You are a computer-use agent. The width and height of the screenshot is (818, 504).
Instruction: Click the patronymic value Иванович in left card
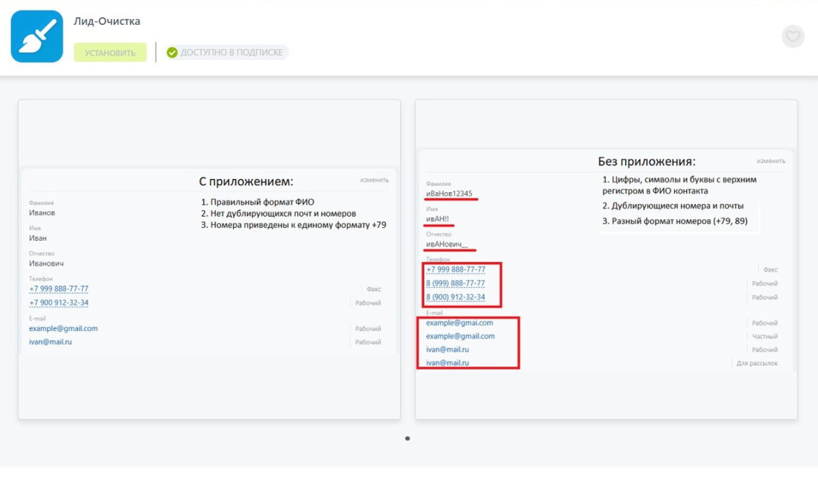tap(46, 264)
